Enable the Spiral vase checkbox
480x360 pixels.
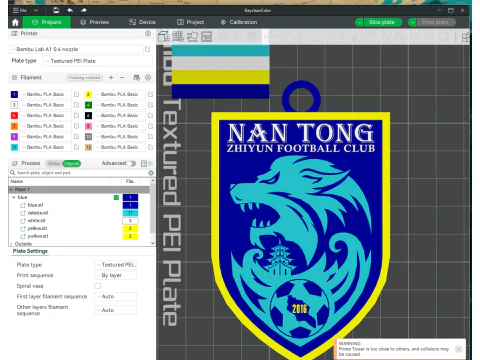pos(98,286)
